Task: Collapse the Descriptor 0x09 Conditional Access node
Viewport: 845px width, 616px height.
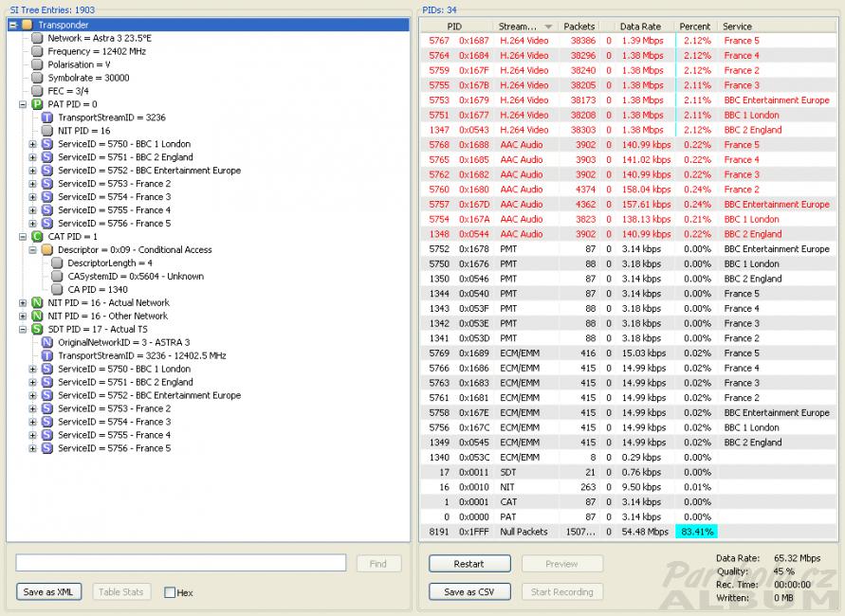Action: pyautogui.click(x=33, y=250)
